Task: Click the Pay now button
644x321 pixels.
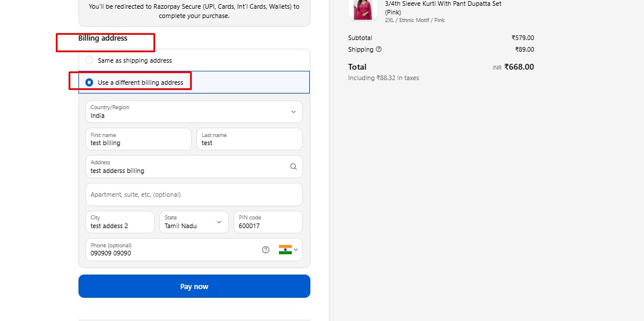Action: coord(194,286)
